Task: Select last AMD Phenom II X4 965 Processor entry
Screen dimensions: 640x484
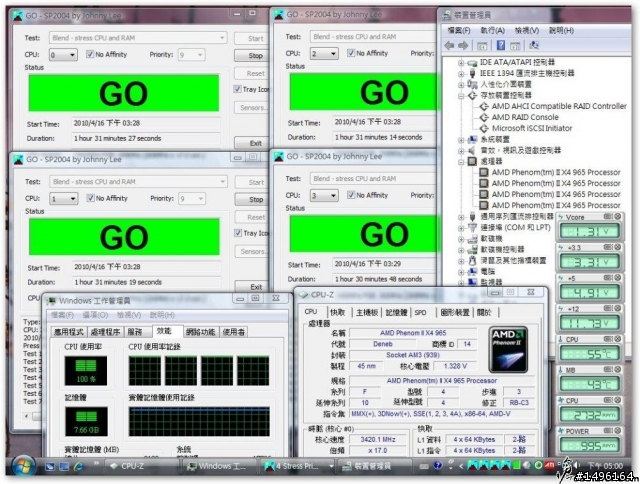Action: [556, 205]
